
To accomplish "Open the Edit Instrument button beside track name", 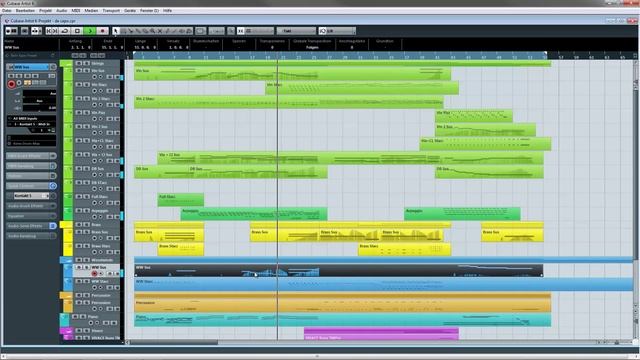I will click(53, 67).
